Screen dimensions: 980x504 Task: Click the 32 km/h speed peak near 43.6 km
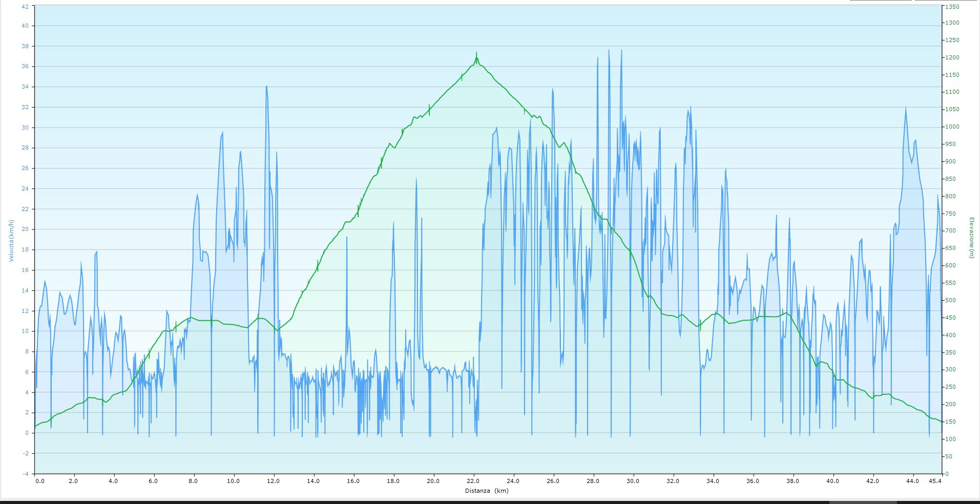(906, 108)
